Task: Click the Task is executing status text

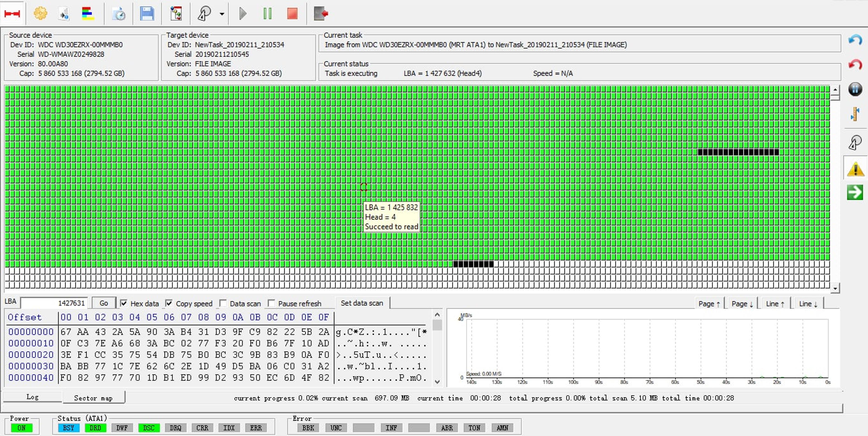Action: (x=351, y=73)
